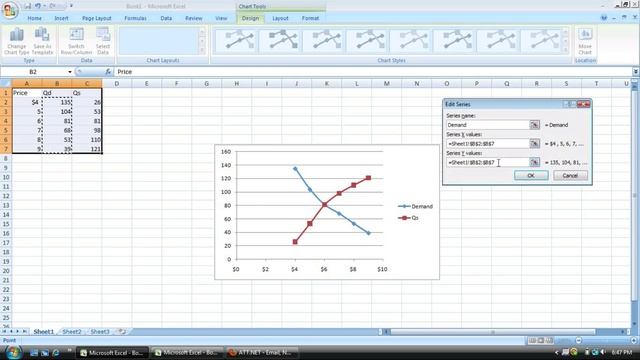Viewport: 640px width, 360px height.
Task: Click the Qs legend entry
Action: [409, 218]
